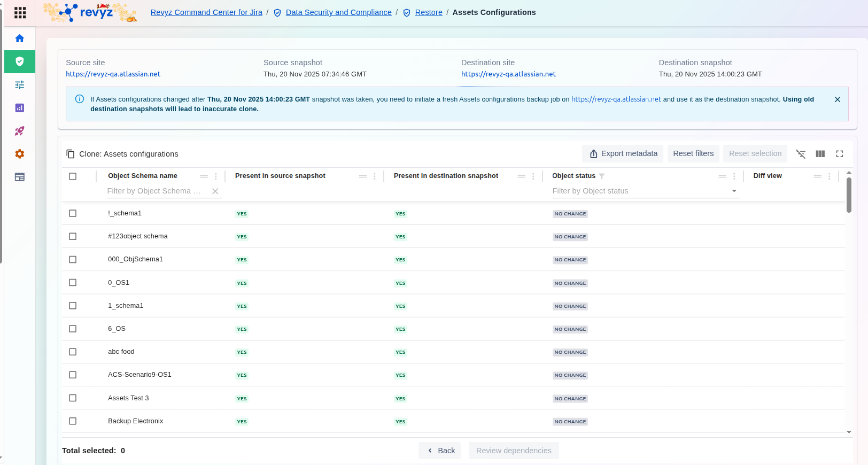
Task: Navigate to Restore breadcrumb
Action: tap(428, 12)
